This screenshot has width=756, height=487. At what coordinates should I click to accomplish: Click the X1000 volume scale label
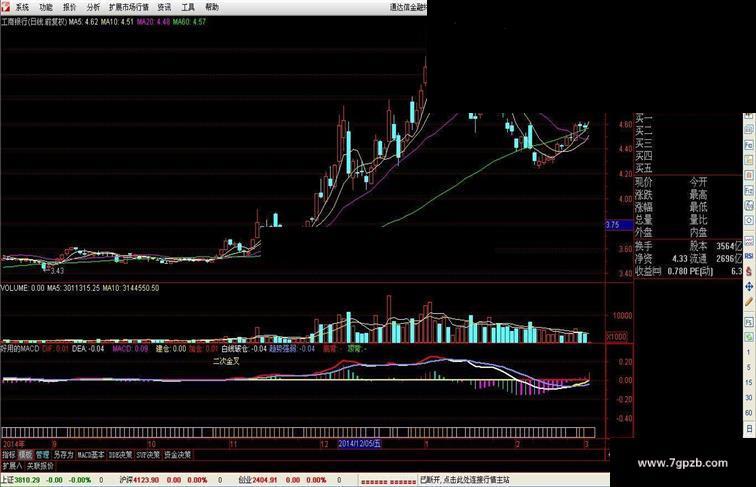[617, 336]
